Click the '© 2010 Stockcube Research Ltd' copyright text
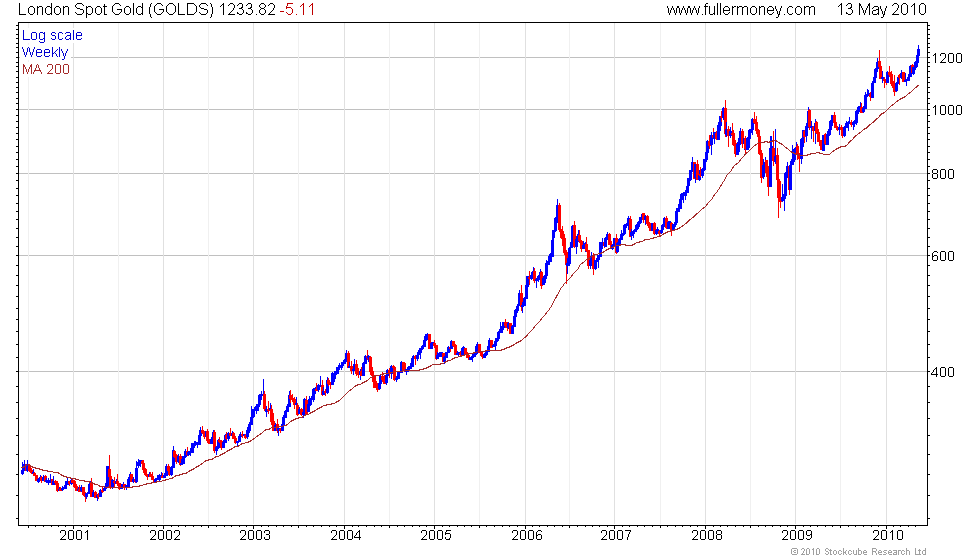Image resolution: width=980 pixels, height=560 pixels. coord(859,552)
